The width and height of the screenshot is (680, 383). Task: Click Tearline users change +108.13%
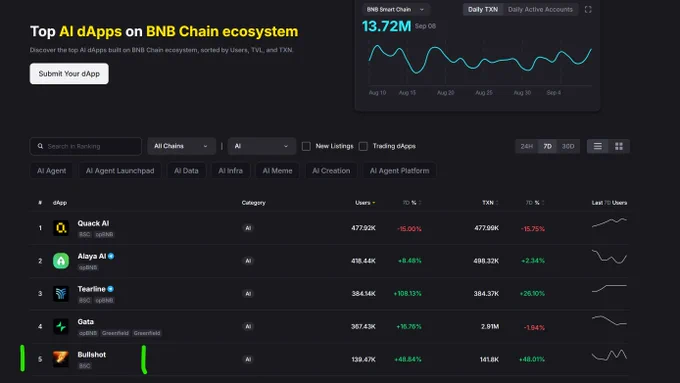(x=407, y=294)
